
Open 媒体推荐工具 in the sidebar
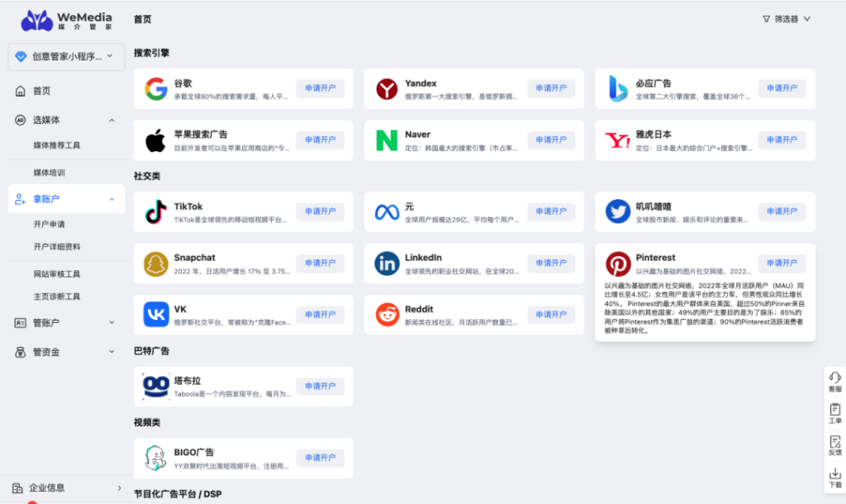click(56, 145)
